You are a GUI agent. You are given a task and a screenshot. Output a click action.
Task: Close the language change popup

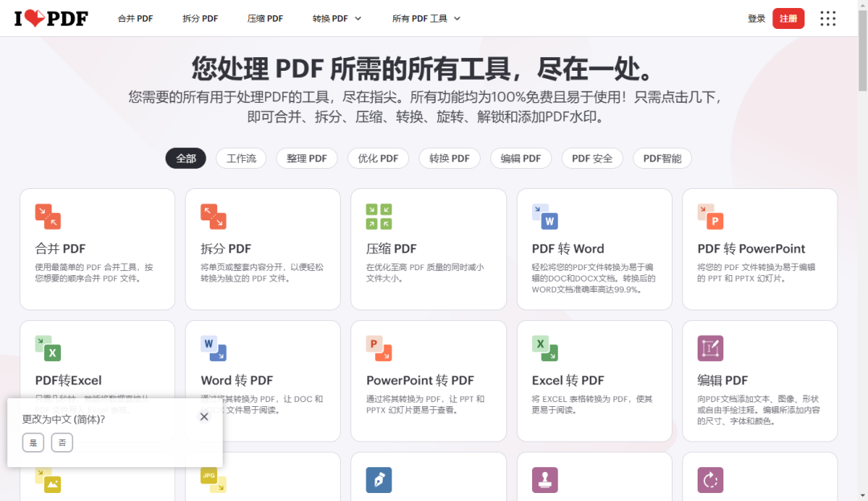click(204, 417)
